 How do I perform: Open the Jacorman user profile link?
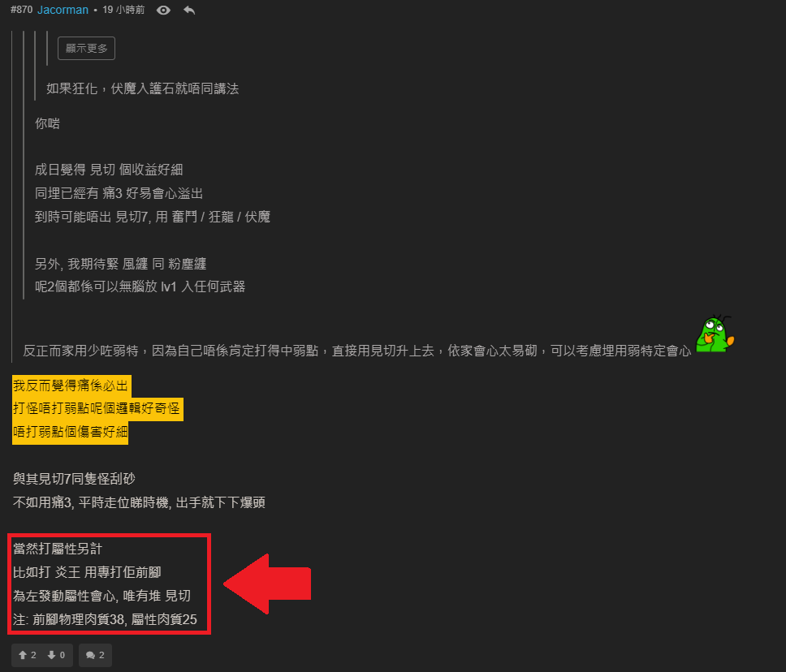pyautogui.click(x=63, y=10)
